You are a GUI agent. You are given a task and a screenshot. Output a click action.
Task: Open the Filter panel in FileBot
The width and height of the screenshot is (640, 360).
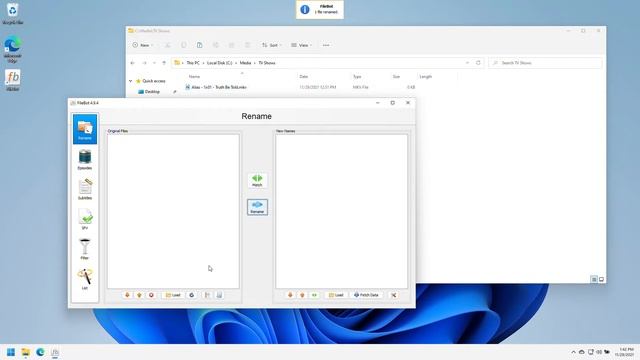(85, 249)
